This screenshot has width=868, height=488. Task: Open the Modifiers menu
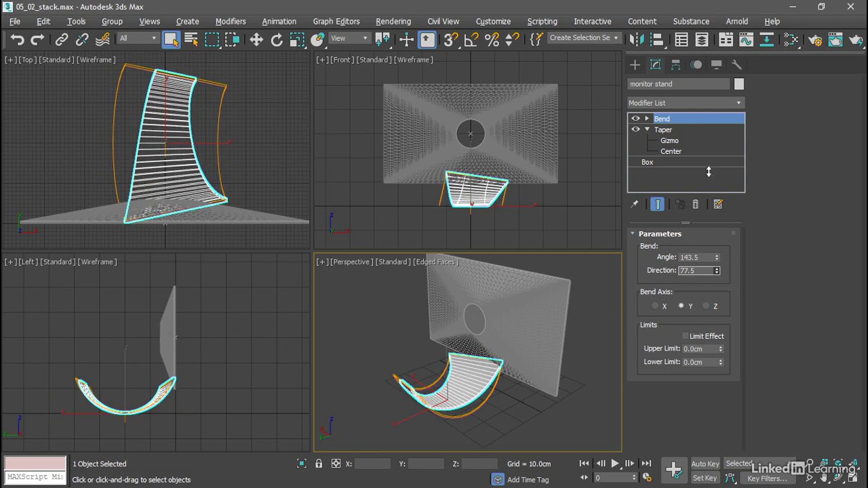pos(231,21)
